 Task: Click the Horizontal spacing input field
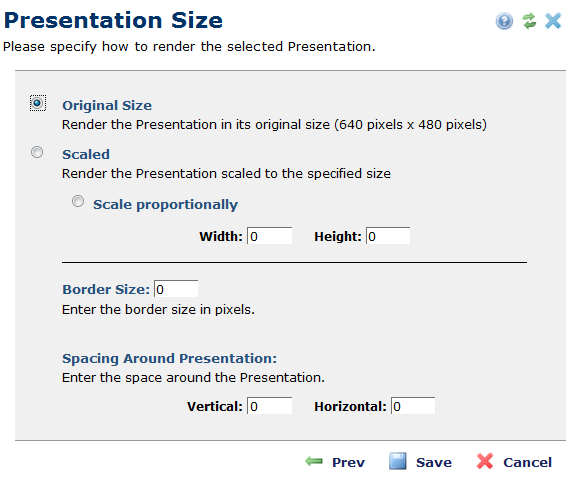413,406
